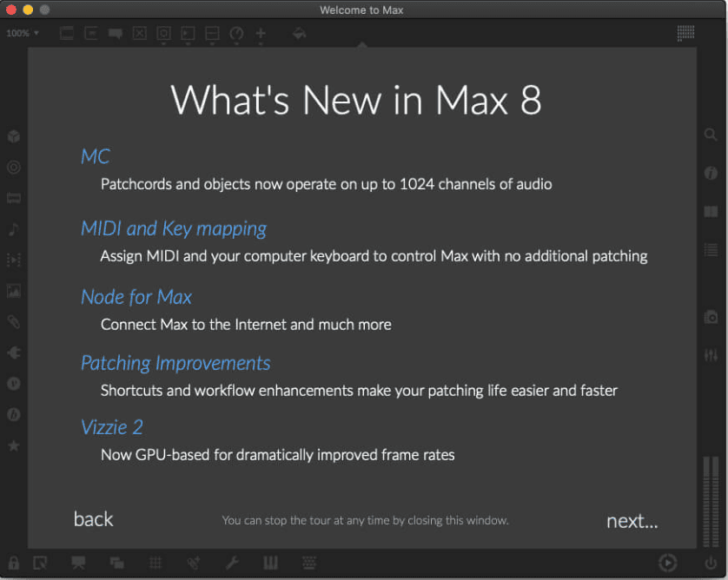
Task: Open the camera snapshots icon in right sidebar
Action: tap(711, 317)
